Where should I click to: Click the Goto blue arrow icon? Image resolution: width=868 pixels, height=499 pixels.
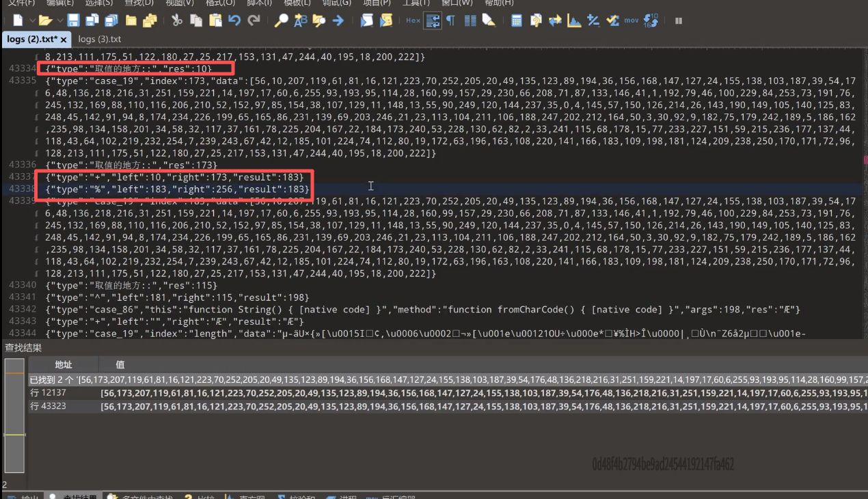point(338,21)
